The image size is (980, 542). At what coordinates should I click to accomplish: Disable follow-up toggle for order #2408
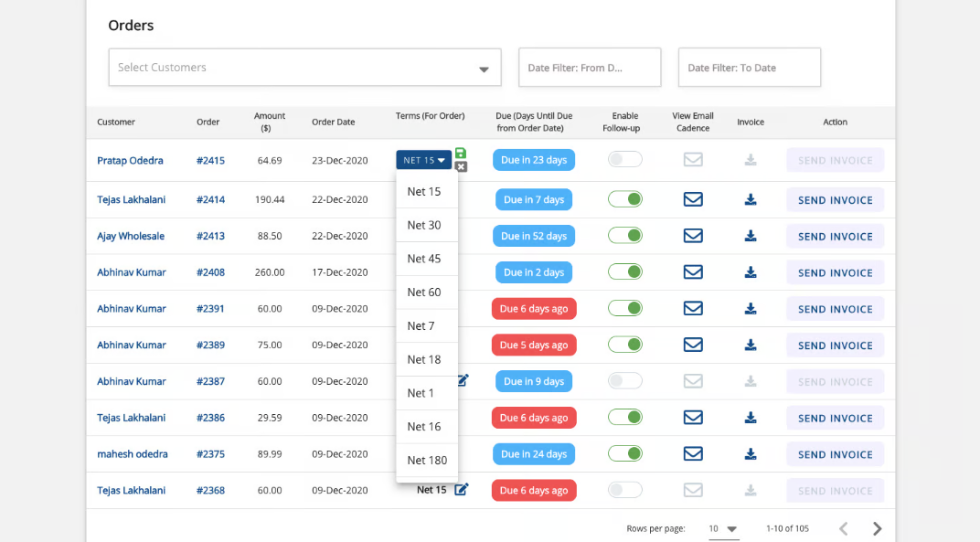point(625,272)
